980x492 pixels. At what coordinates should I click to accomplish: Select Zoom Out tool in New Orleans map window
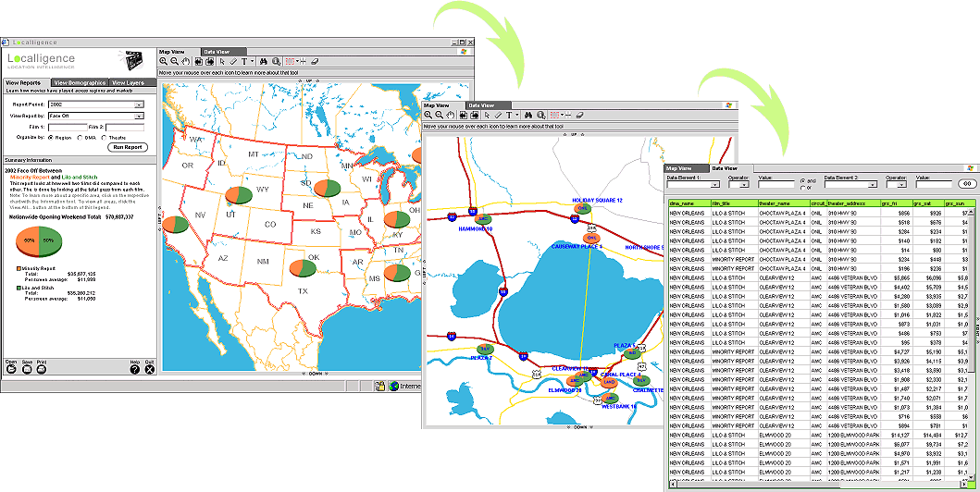point(440,115)
